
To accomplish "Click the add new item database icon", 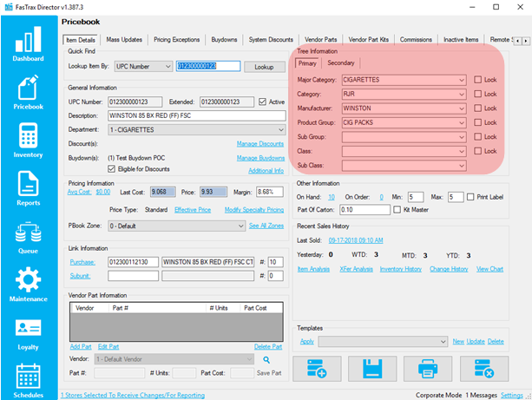I will [x=317, y=369].
